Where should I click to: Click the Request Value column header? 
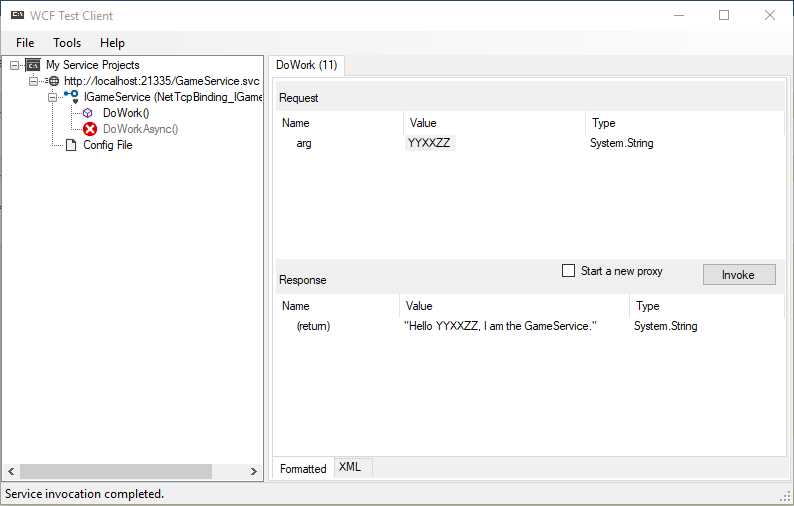coord(423,123)
